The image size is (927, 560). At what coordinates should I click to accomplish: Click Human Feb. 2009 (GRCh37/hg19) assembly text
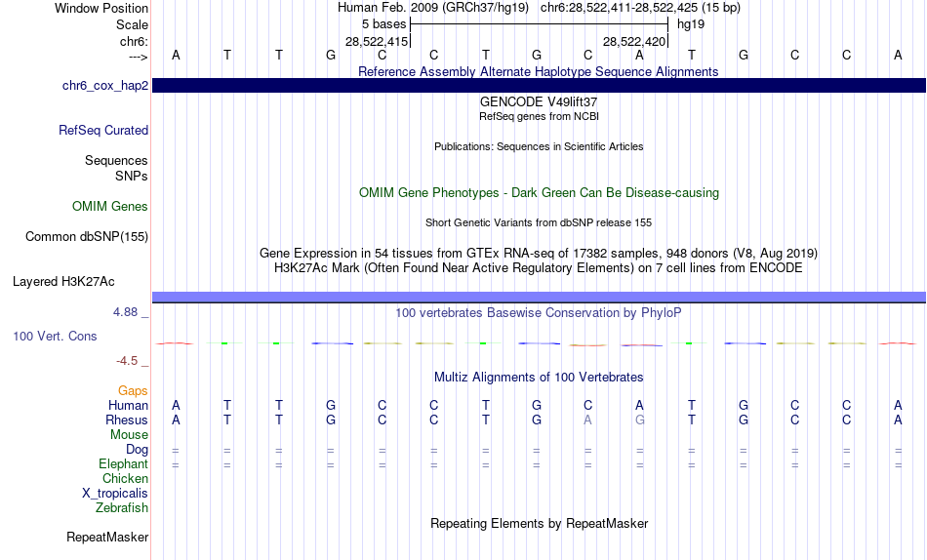[434, 8]
